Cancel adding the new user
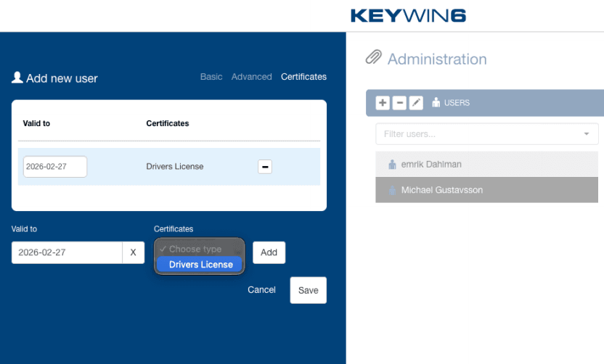The height and width of the screenshot is (364, 604). 261,290
